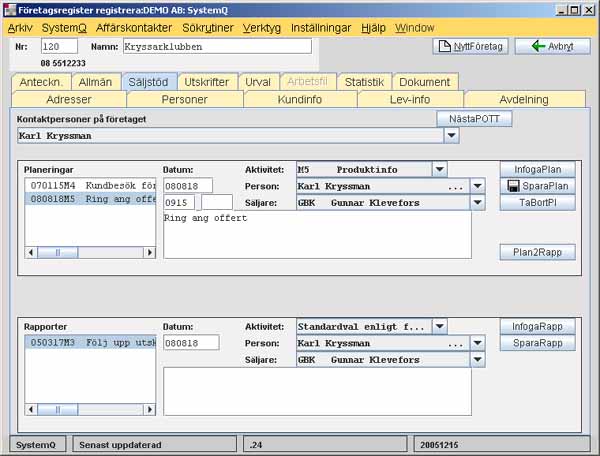Switch to the Utskrifter tab

[207, 82]
